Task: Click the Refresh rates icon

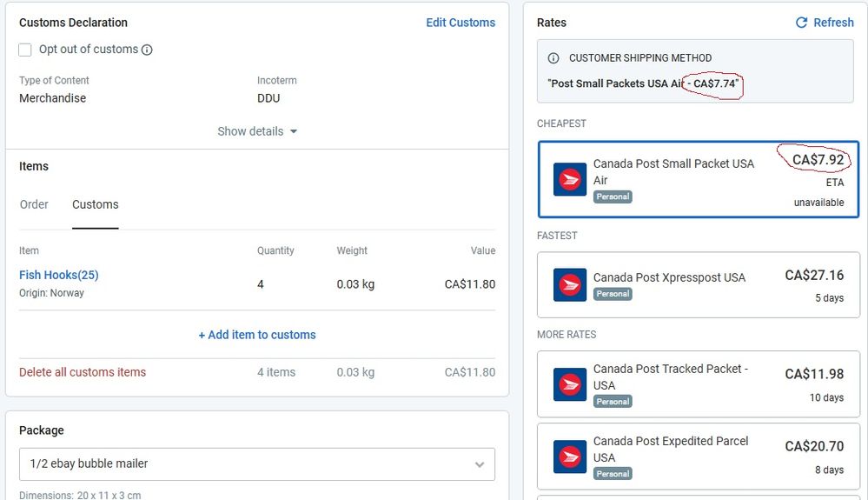Action: point(801,23)
